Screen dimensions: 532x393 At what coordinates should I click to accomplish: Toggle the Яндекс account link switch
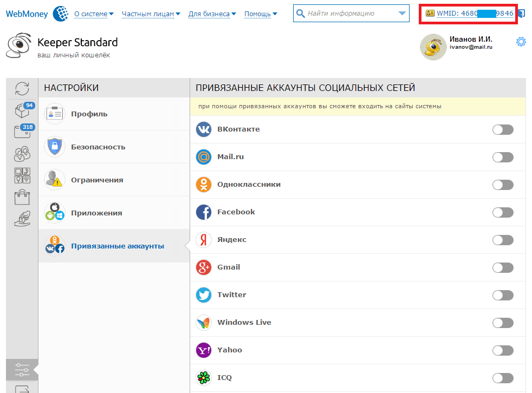pos(503,240)
